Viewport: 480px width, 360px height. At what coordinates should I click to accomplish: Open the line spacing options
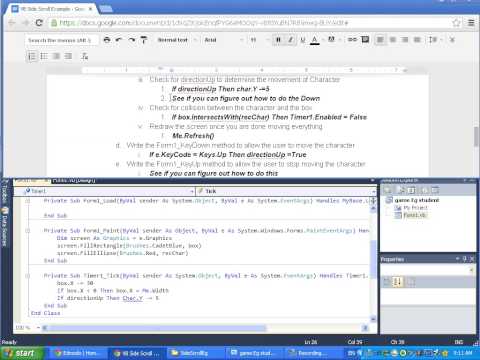pos(434,40)
